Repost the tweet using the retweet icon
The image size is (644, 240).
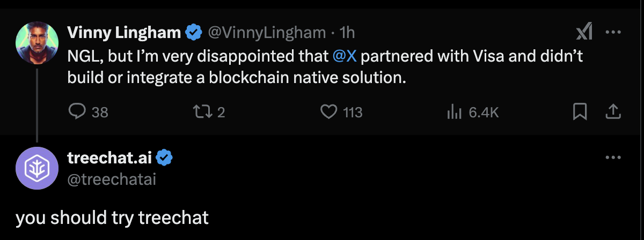(203, 111)
